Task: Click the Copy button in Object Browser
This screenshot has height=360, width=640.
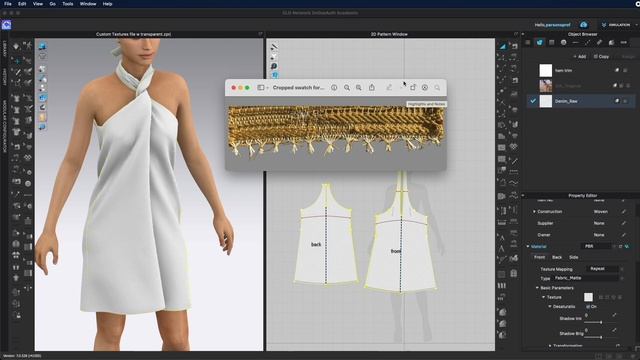Action: (x=601, y=56)
